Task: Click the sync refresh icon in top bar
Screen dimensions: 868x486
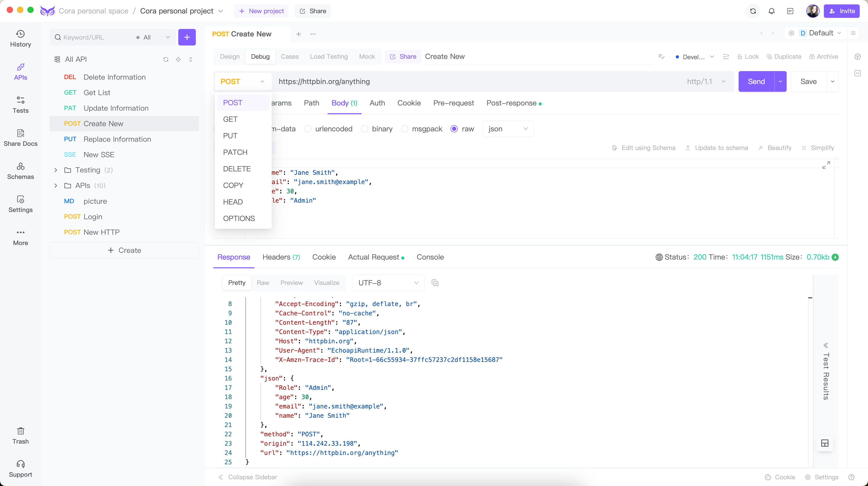Action: 753,11
